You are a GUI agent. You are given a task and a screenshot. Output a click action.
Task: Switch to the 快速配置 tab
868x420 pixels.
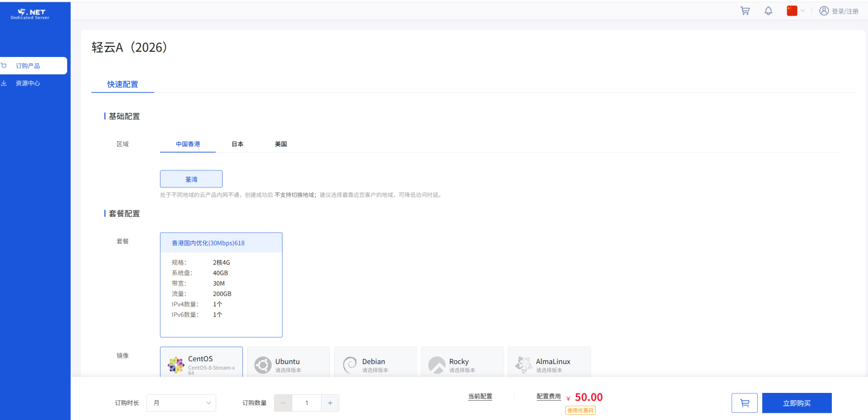click(x=123, y=84)
